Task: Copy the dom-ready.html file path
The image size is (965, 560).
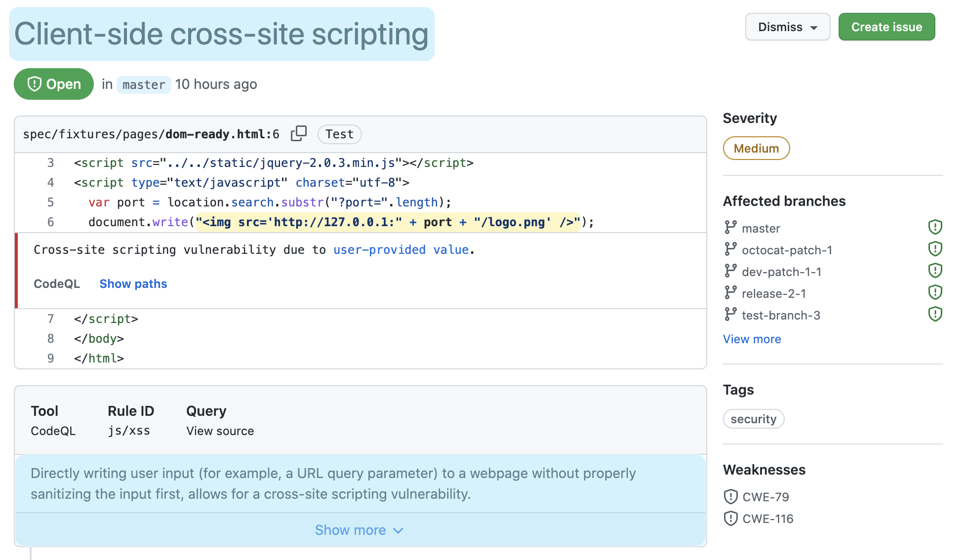Action: click(x=299, y=134)
